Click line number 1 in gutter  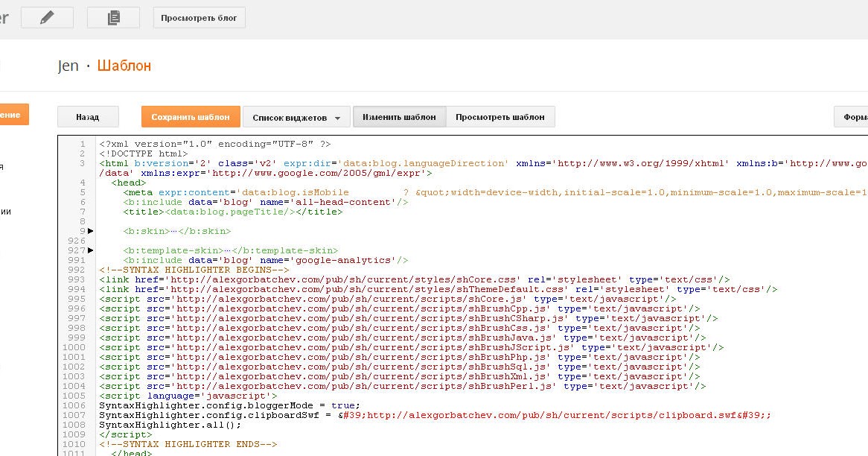click(83, 144)
